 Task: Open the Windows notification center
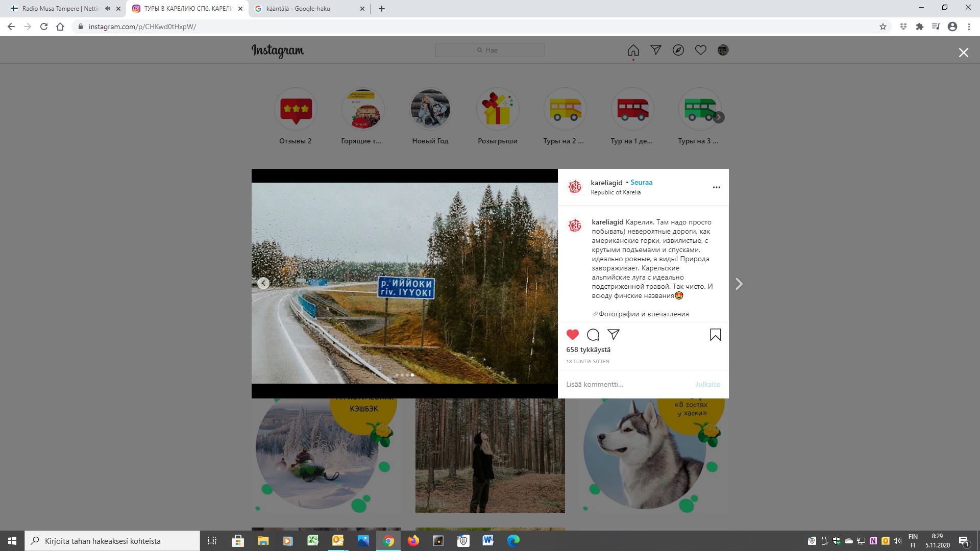tap(964, 541)
